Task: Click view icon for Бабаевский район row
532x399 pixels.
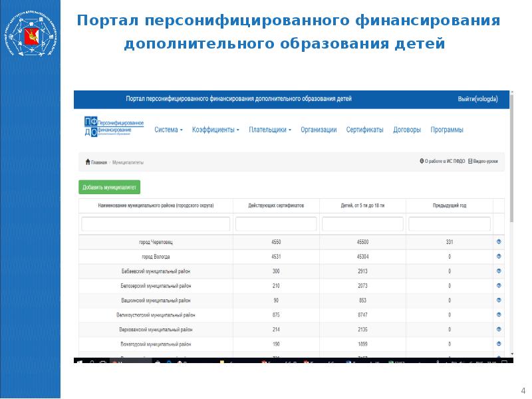Action: pos(499,271)
